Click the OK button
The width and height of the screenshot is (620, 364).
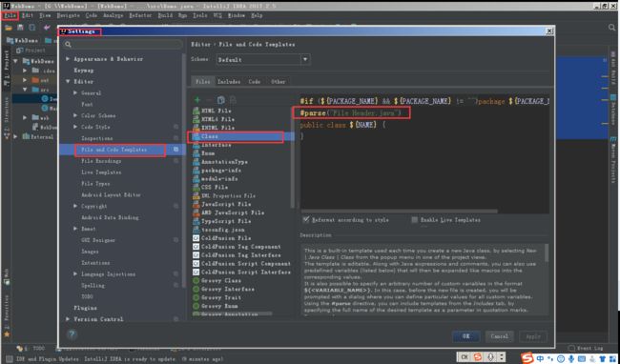pos(466,336)
